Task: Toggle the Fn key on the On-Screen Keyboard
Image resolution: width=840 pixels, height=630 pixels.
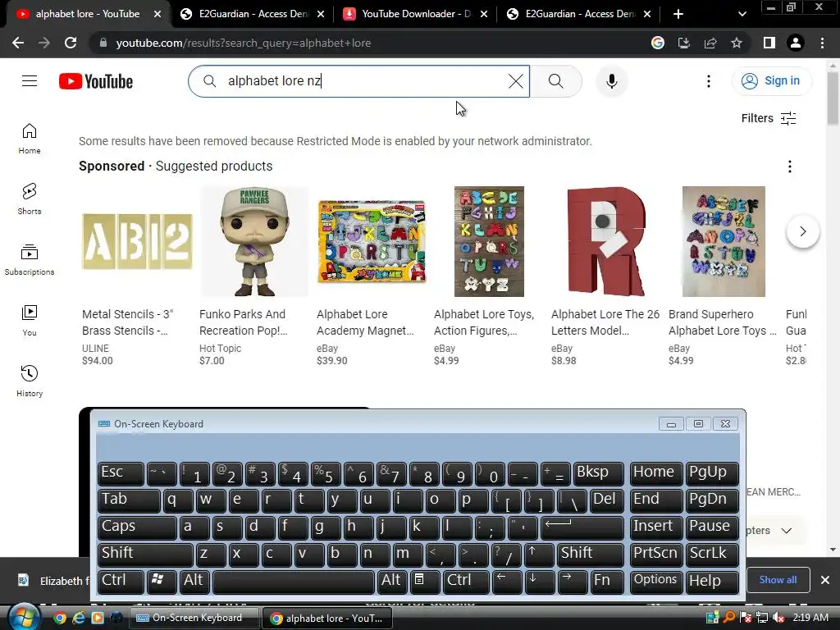Action: (607, 582)
